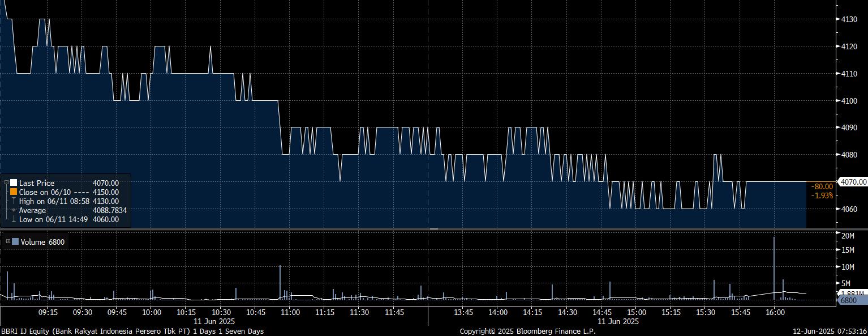This screenshot has height=336, width=868.
Task: Click the 16:00 time axis label
Action: pos(775,312)
